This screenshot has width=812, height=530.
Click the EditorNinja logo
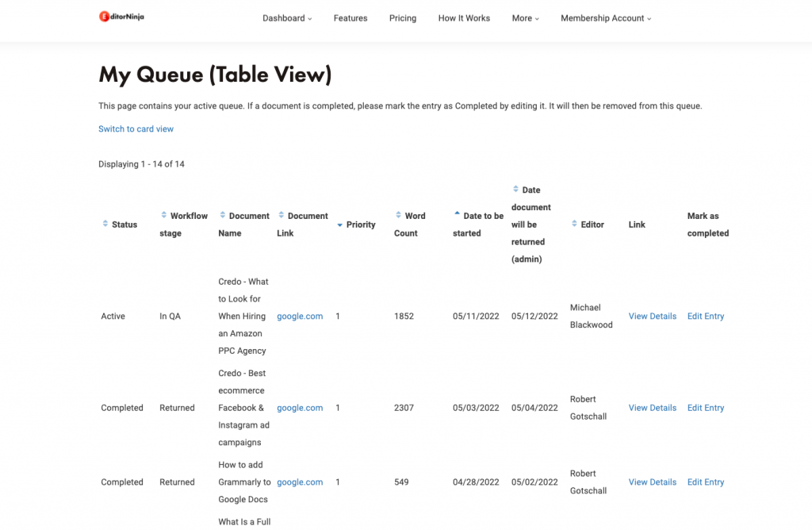coord(121,17)
